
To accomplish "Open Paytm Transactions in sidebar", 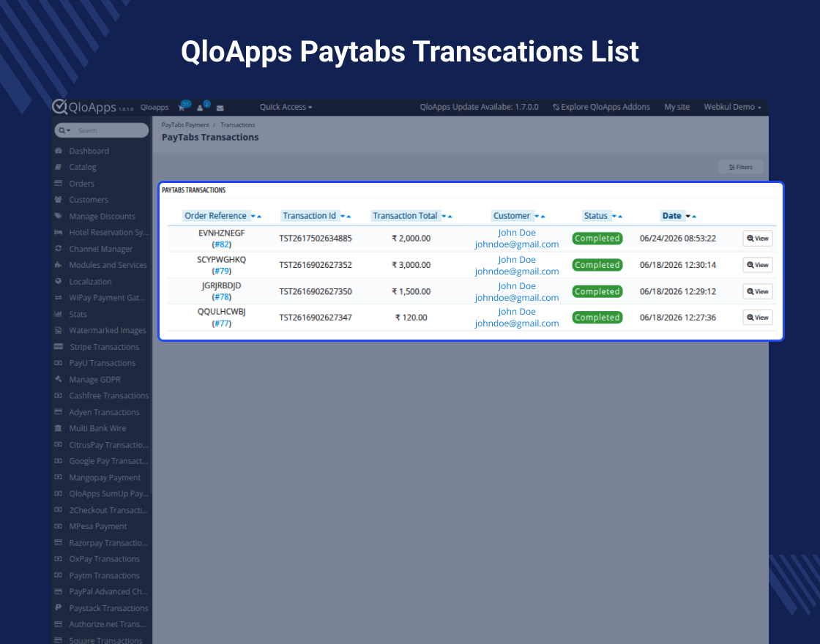I will click(x=104, y=575).
